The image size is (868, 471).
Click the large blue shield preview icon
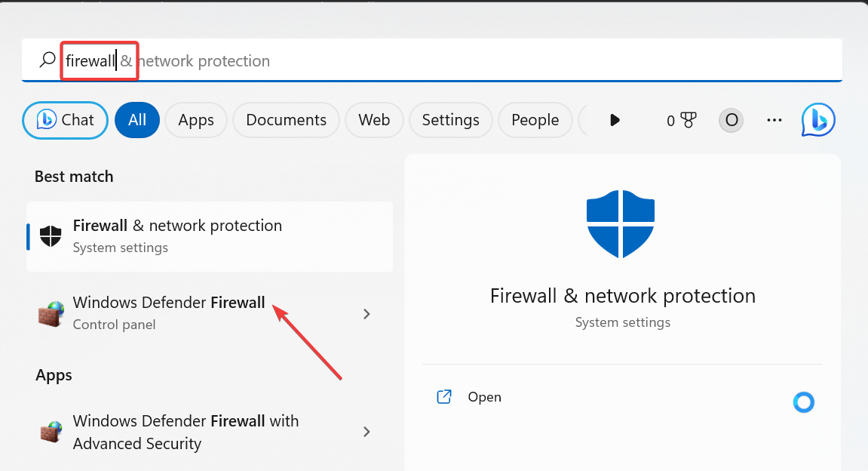pyautogui.click(x=621, y=224)
